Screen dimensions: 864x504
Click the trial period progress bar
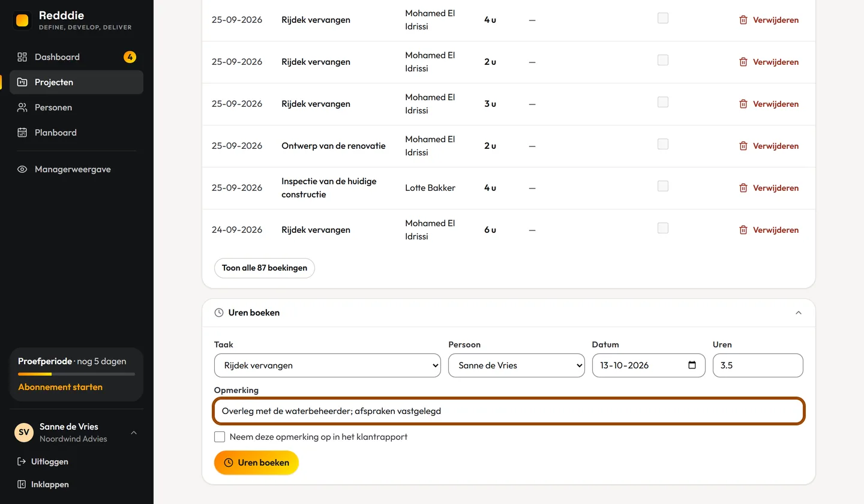(76, 374)
